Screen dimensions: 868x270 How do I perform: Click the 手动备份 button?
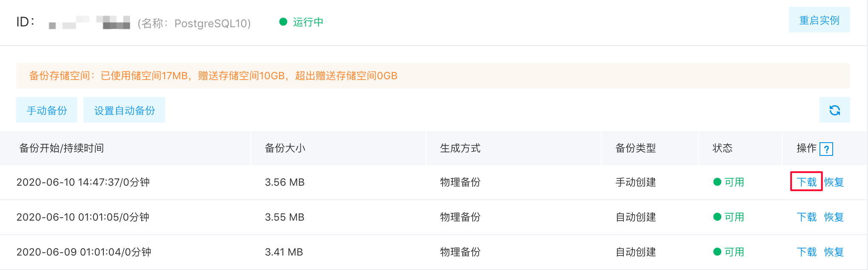pyautogui.click(x=47, y=110)
